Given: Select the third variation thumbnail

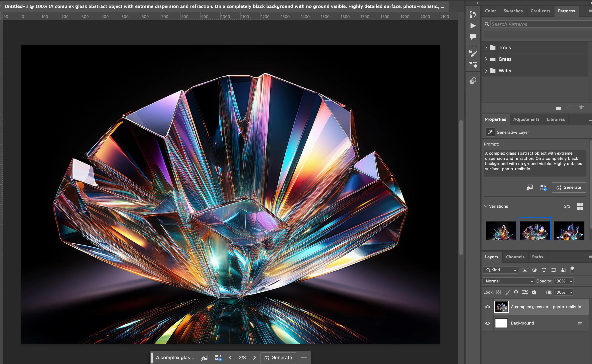Looking at the screenshot, I should click(x=569, y=231).
